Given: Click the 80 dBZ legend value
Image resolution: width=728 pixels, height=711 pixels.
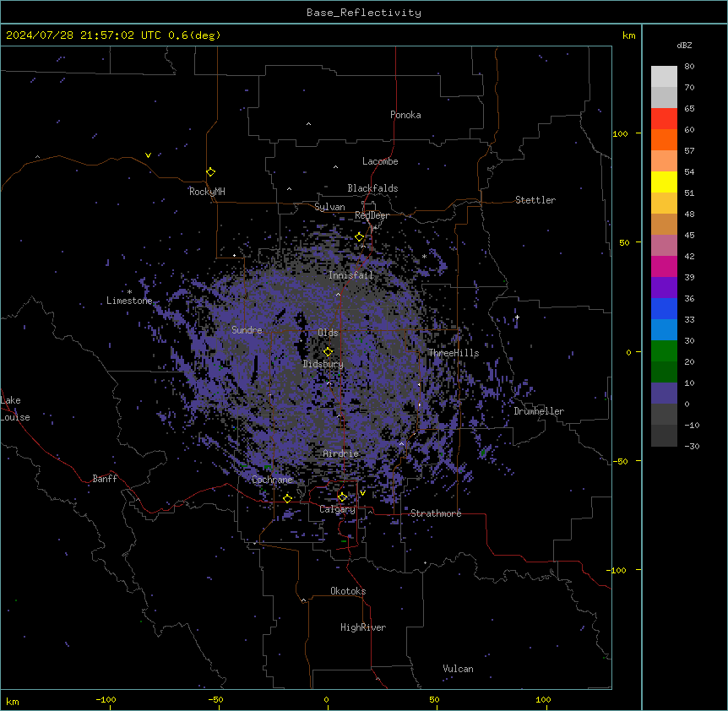Looking at the screenshot, I should point(689,67).
